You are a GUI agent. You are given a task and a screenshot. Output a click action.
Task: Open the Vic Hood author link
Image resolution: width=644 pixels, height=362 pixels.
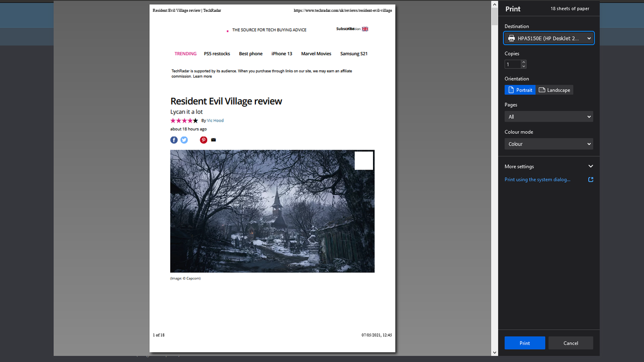coord(215,120)
